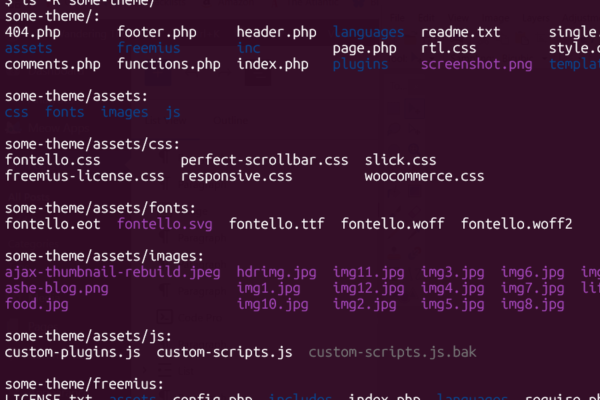The image size is (600, 400).
Task: Select the 'some-theme/freemius:' section header
Action: click(x=84, y=384)
